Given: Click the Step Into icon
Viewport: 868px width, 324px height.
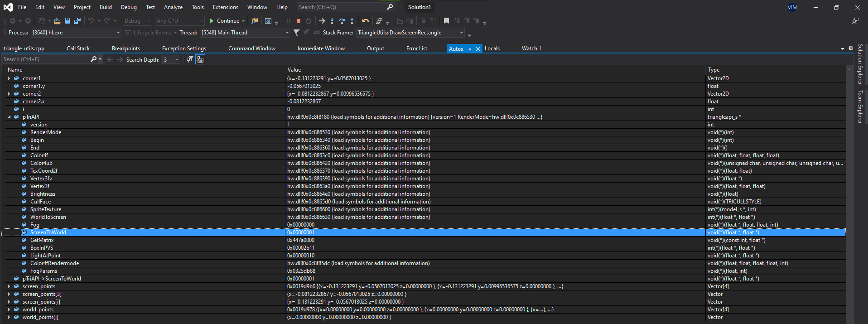Looking at the screenshot, I should 332,21.
